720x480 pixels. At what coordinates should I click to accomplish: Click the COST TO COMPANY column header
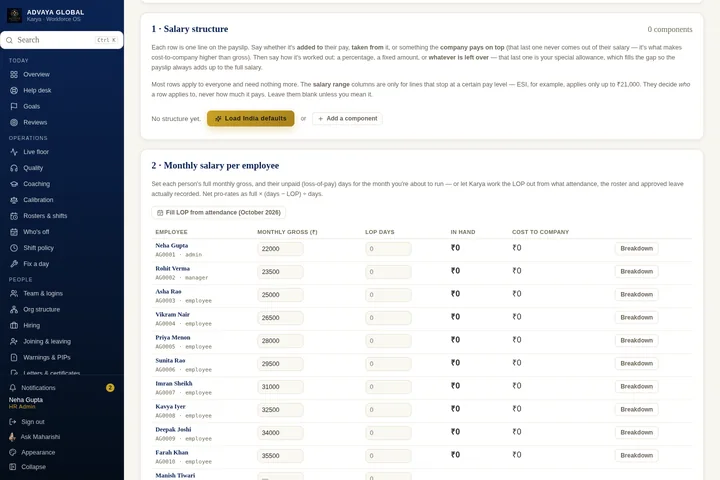540,232
